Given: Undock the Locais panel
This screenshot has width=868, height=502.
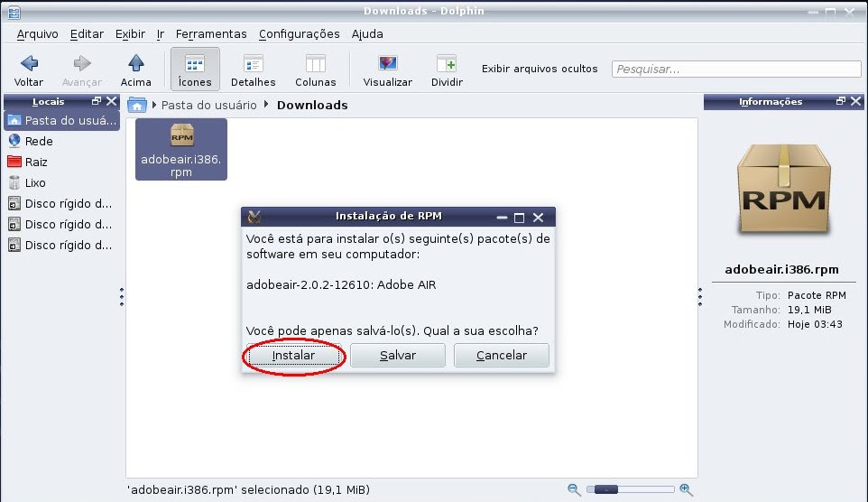Looking at the screenshot, I should [x=97, y=101].
